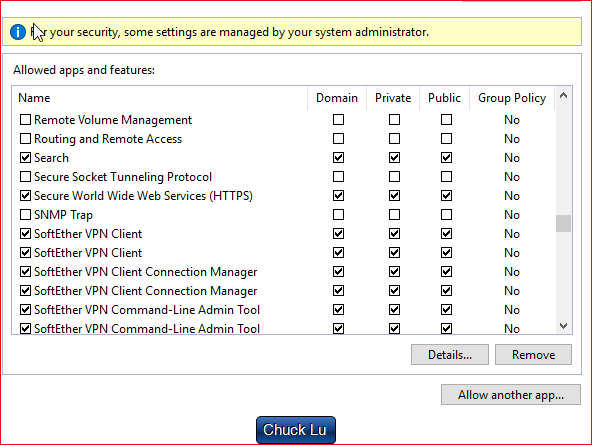Select the Search row label
Screen dimensions: 592x445
pyautogui.click(x=51, y=158)
